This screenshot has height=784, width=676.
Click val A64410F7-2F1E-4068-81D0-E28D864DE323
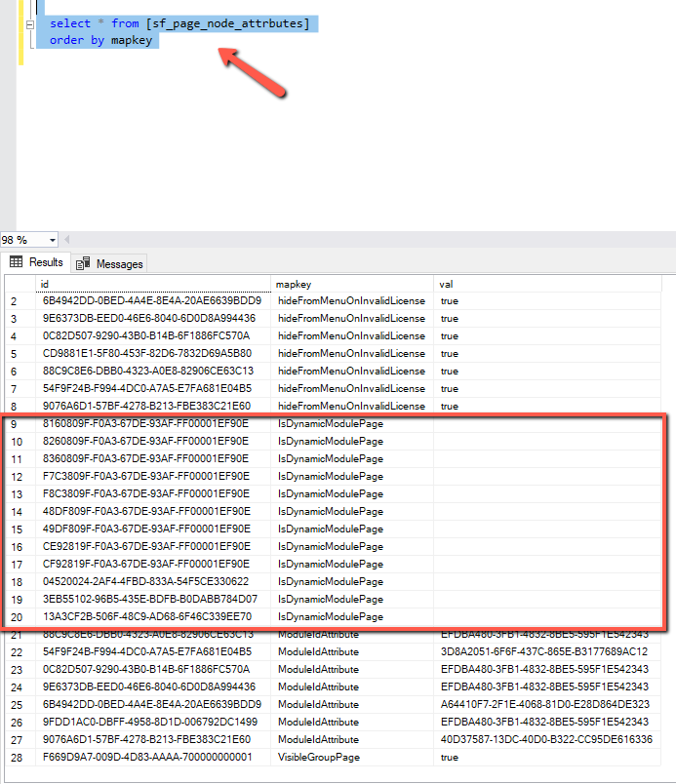547,704
